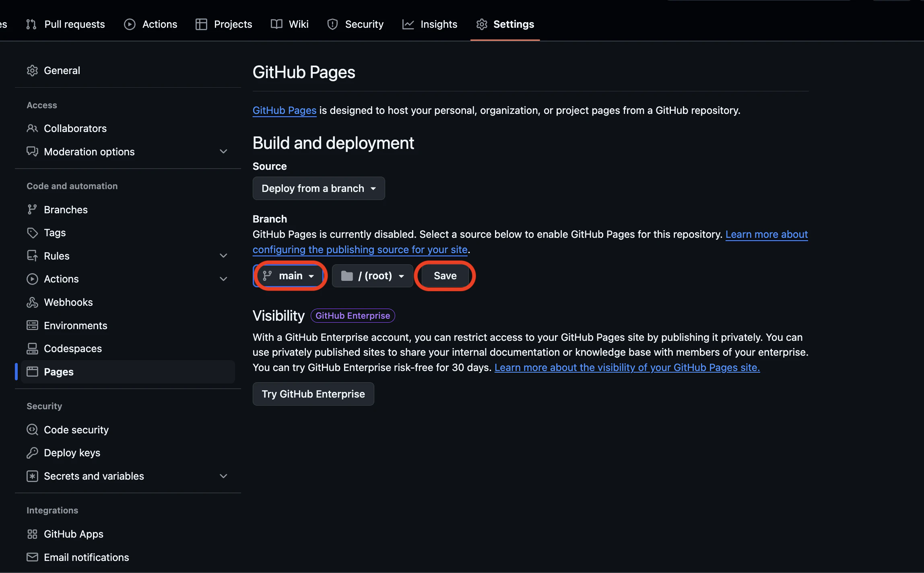Open the visibility of GitHub Pages site link
The width and height of the screenshot is (924, 573).
coord(627,367)
